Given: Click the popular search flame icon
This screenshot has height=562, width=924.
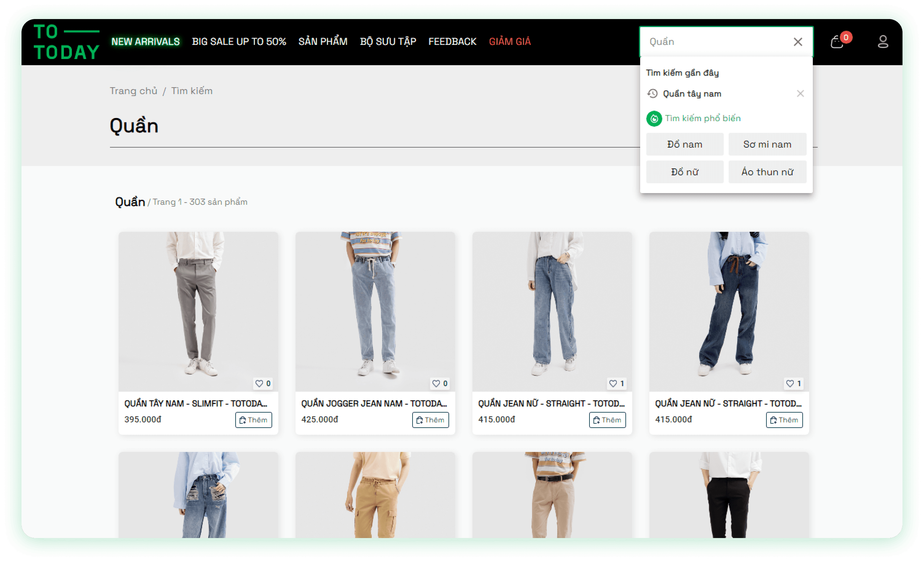Looking at the screenshot, I should coord(654,119).
